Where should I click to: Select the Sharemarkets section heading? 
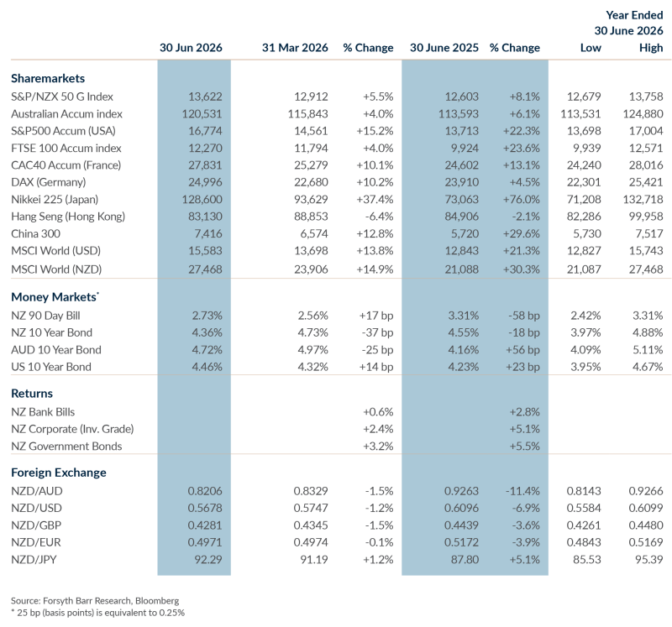click(x=48, y=78)
